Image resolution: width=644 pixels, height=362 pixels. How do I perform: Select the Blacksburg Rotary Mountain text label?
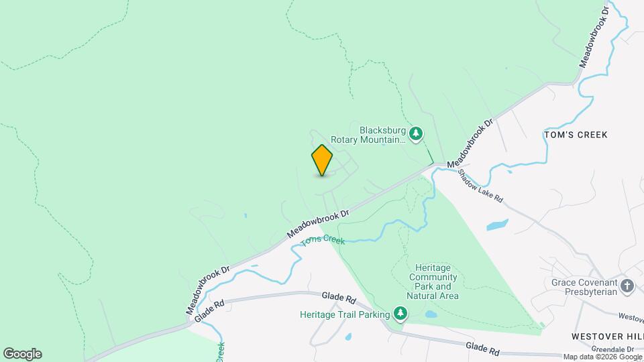[x=368, y=135]
